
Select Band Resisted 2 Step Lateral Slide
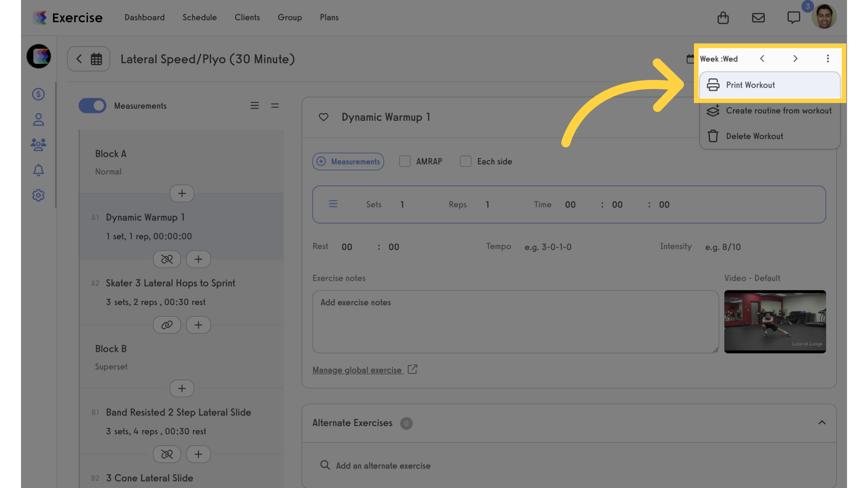coord(182,422)
